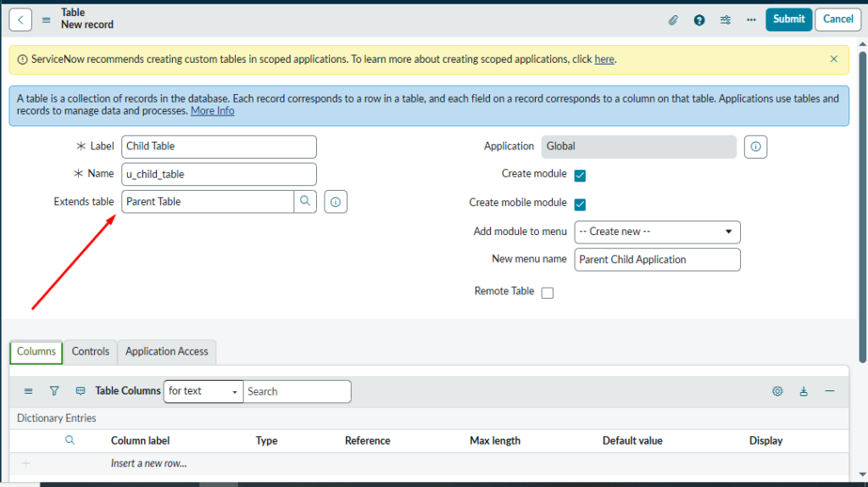Image resolution: width=868 pixels, height=487 pixels.
Task: Open the attachments paperclip icon
Action: coord(673,20)
